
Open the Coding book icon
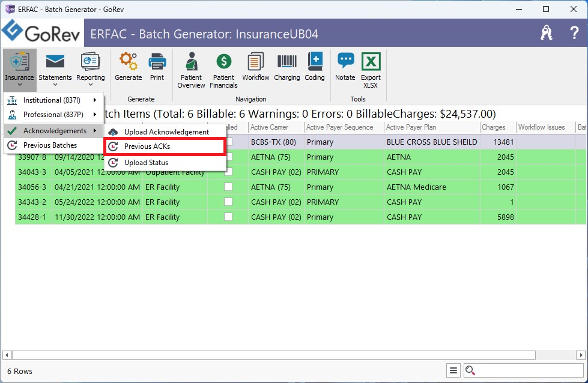pyautogui.click(x=315, y=61)
